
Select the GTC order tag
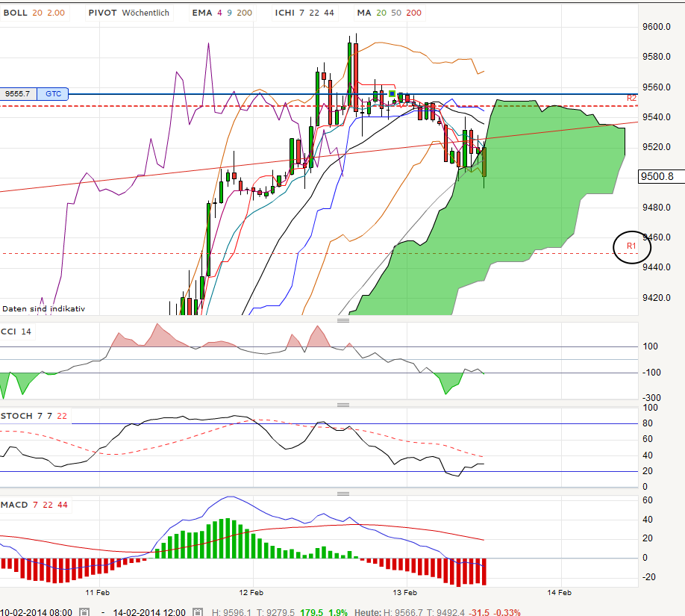tap(53, 93)
